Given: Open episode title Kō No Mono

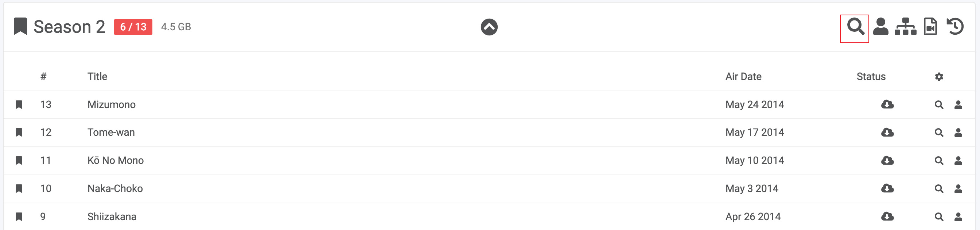Looking at the screenshot, I should (x=116, y=161).
